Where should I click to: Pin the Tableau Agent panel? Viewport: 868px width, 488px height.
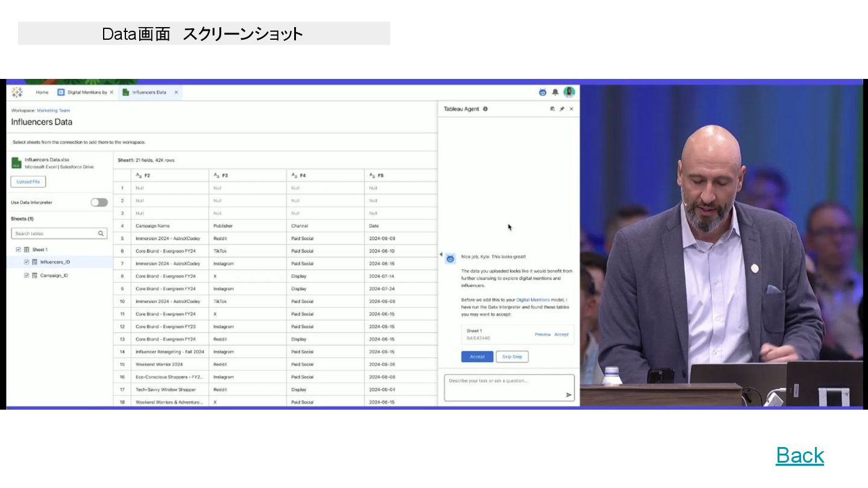click(x=562, y=109)
